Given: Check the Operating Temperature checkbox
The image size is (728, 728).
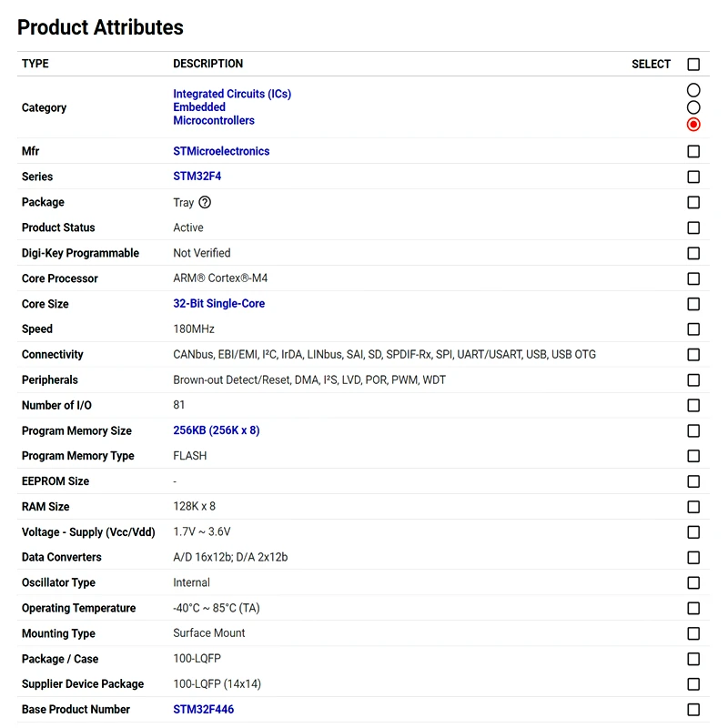Looking at the screenshot, I should click(693, 609).
